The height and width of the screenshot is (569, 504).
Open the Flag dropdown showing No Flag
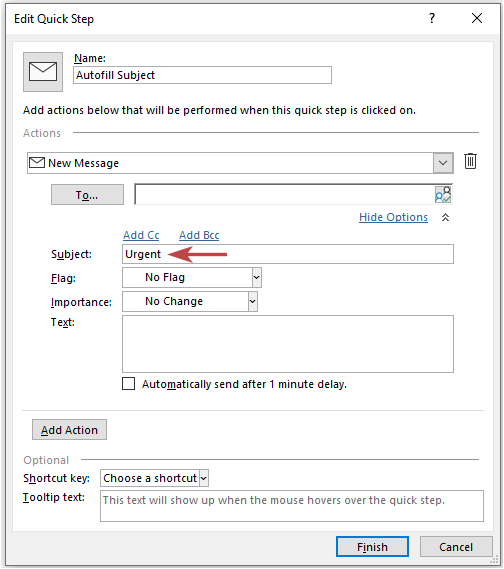(x=192, y=278)
